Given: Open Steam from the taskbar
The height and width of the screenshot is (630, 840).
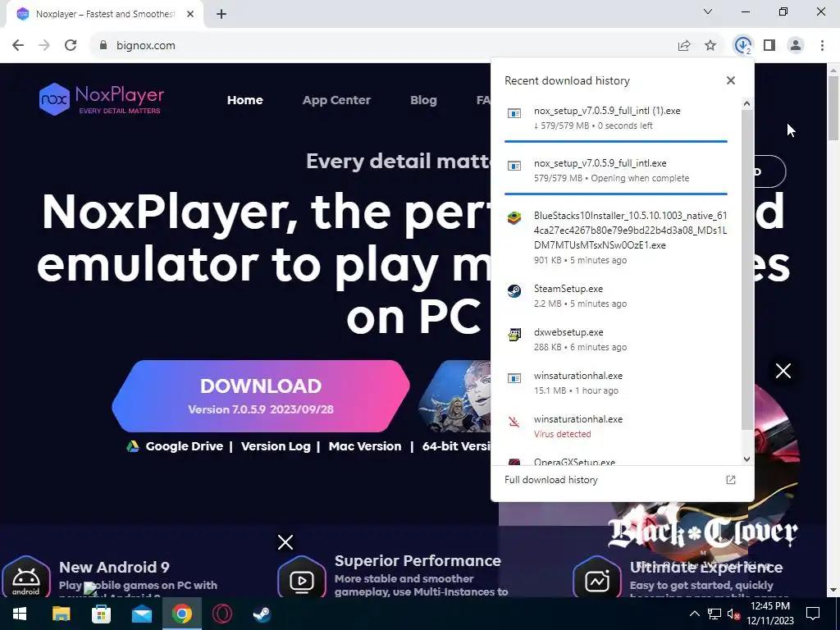Looking at the screenshot, I should pos(262,614).
